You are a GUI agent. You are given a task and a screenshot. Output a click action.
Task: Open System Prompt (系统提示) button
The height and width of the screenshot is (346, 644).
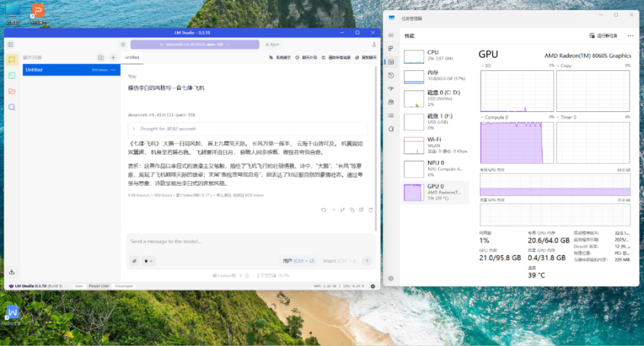point(280,58)
